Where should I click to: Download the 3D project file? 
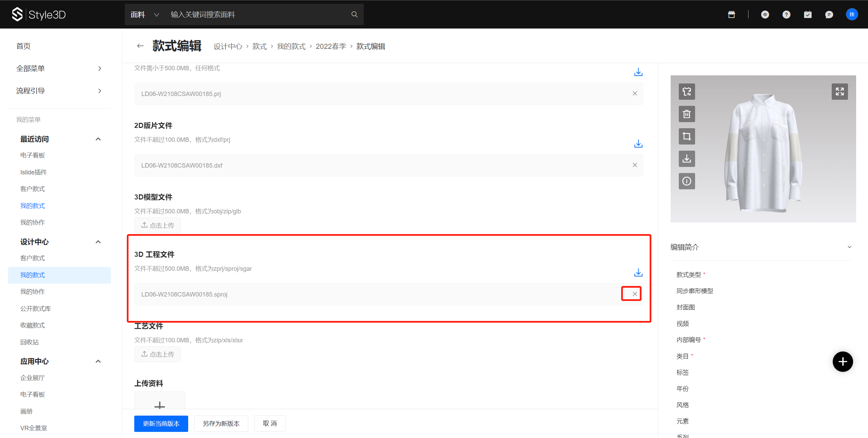click(x=638, y=272)
